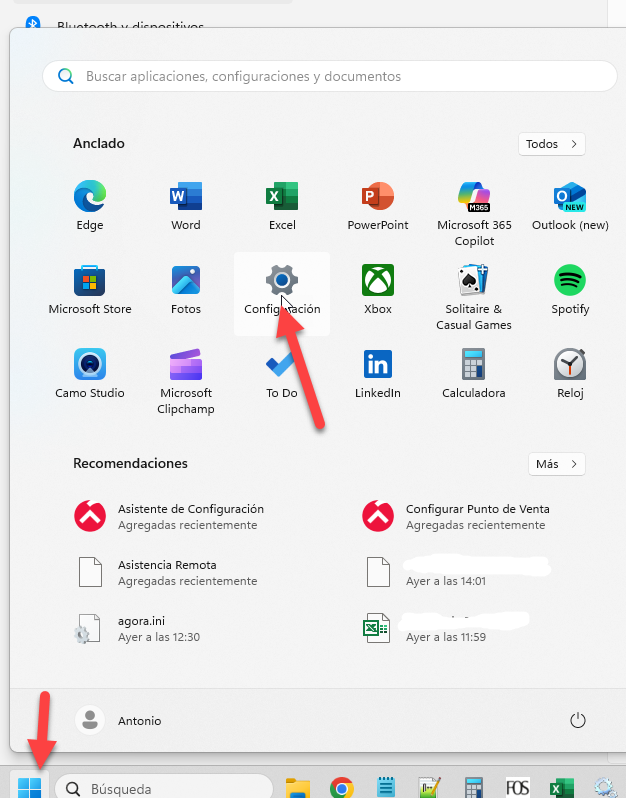The width and height of the screenshot is (626, 798).
Task: Start PowerPoint from the Start menu
Action: point(378,206)
